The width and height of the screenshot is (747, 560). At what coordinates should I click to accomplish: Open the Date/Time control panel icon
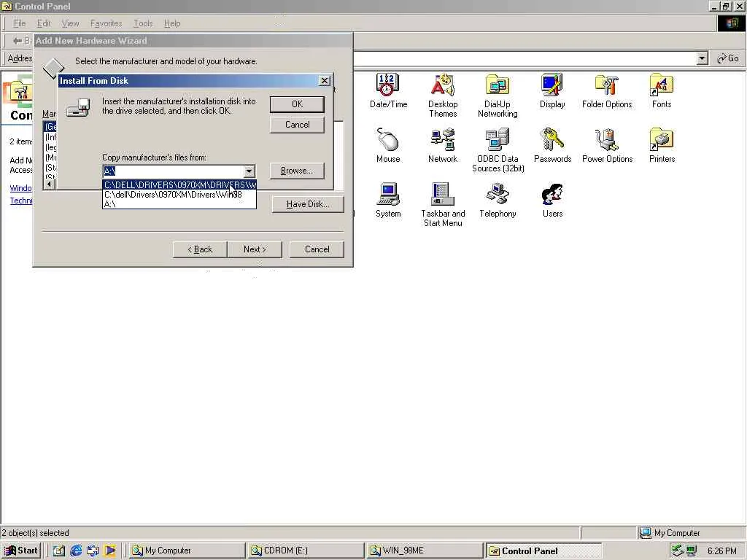(388, 91)
